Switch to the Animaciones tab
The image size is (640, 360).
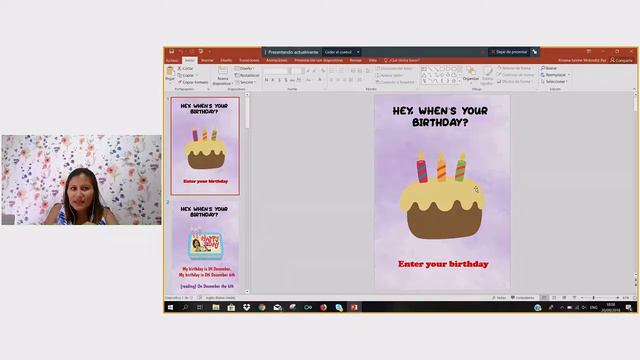pos(277,60)
